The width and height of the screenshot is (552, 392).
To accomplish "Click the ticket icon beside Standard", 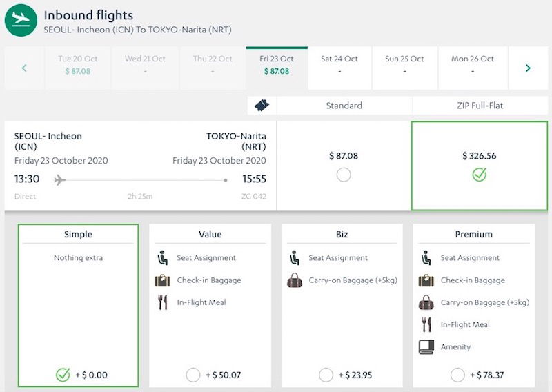I will point(262,106).
